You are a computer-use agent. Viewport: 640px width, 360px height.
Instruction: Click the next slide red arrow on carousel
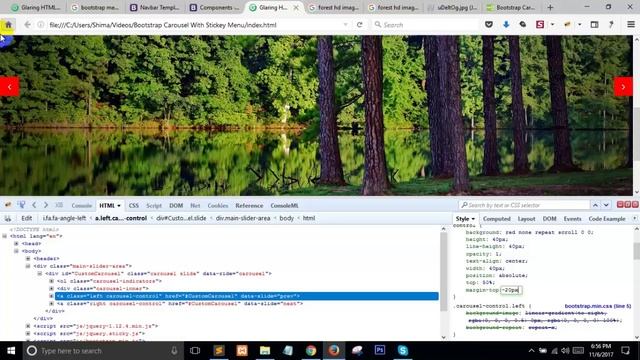point(623,87)
